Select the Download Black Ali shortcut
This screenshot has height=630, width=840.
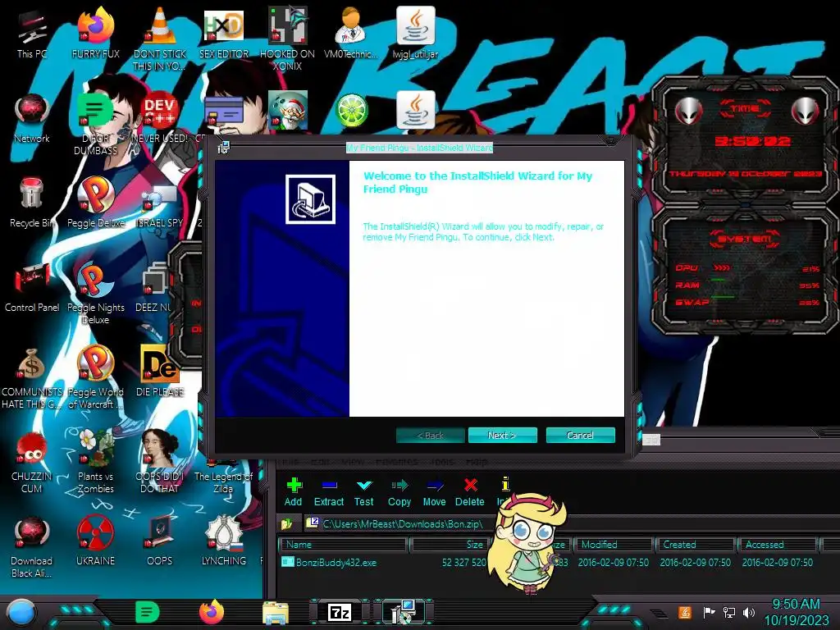pos(32,546)
